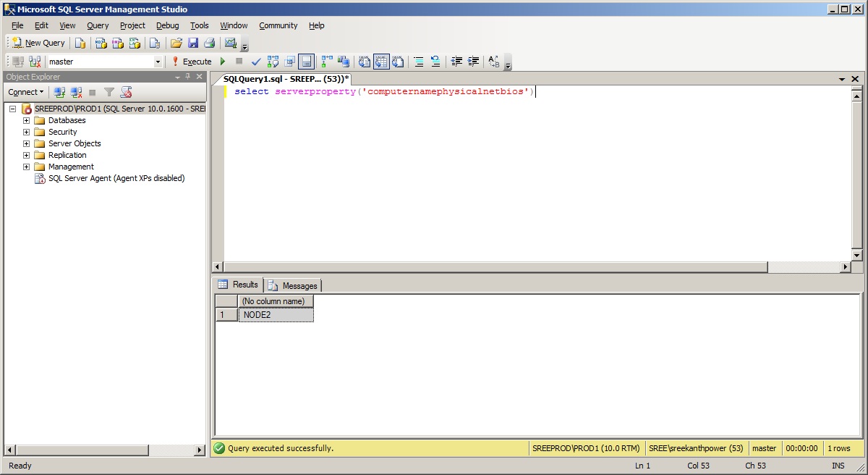Select the NODE2 result cell
This screenshot has width=868, height=475.
(x=275, y=315)
